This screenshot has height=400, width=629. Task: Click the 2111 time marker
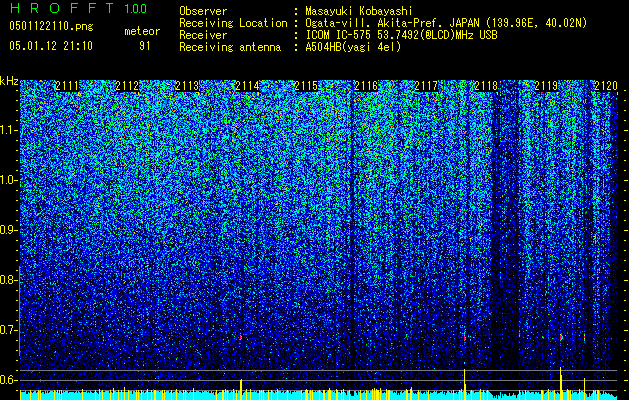[67, 86]
